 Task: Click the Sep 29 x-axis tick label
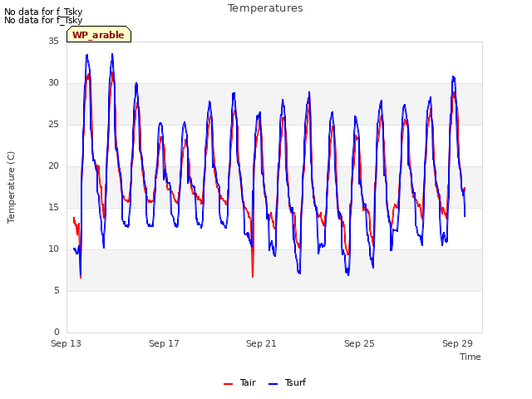point(457,343)
